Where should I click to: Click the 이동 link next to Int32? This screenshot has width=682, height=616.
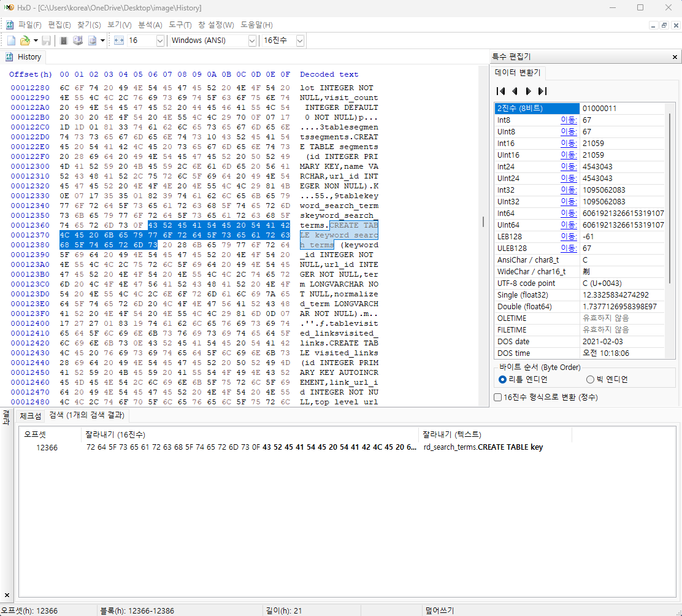tap(569, 190)
